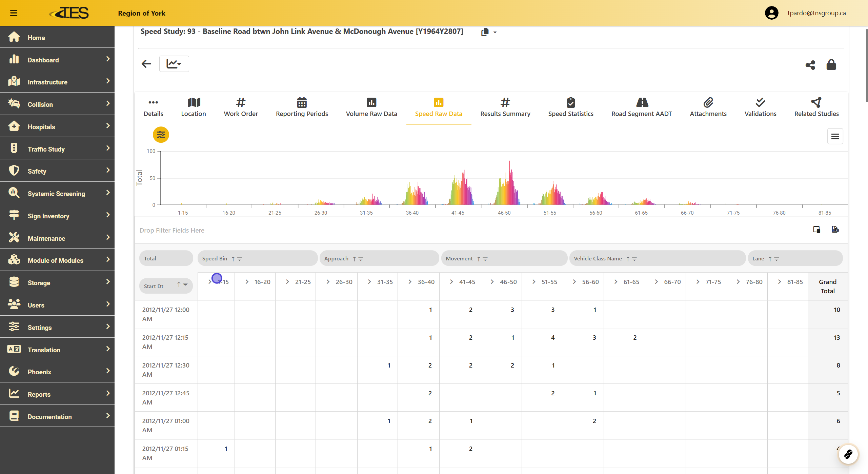Click the Vehicle Class Name field chip
The width and height of the screenshot is (868, 474).
598,258
